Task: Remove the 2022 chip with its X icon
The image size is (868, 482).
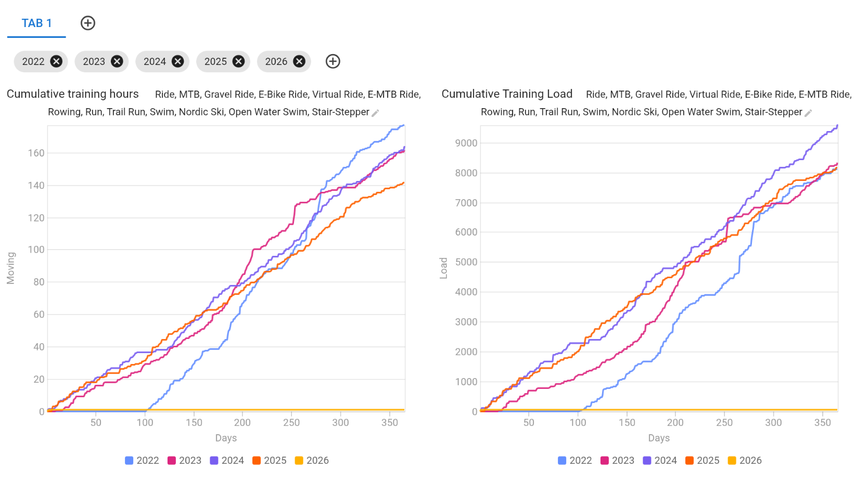Action: (56, 61)
